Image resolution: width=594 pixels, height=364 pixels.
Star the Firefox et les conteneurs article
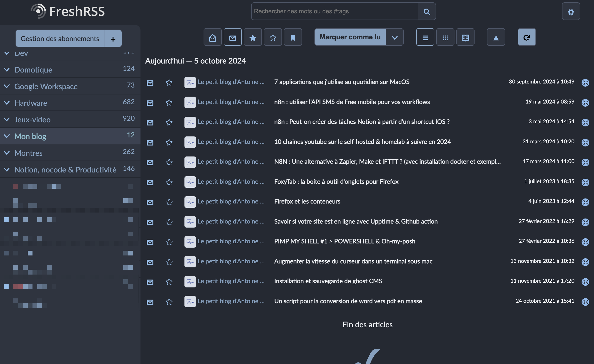point(169,202)
